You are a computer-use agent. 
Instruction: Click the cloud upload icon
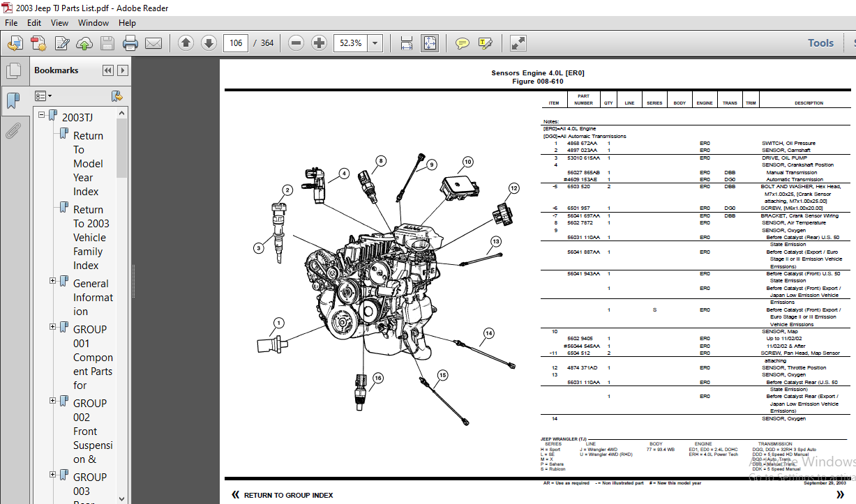[84, 43]
